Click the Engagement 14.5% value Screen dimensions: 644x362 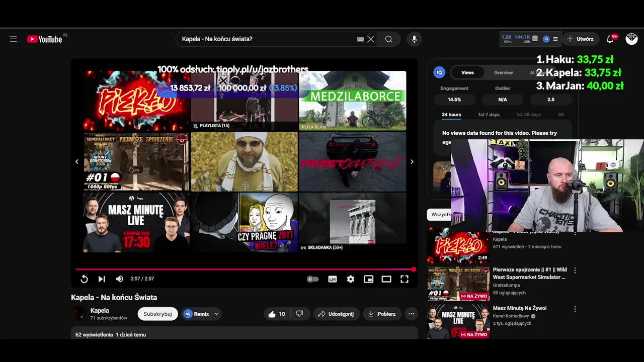pos(454,100)
